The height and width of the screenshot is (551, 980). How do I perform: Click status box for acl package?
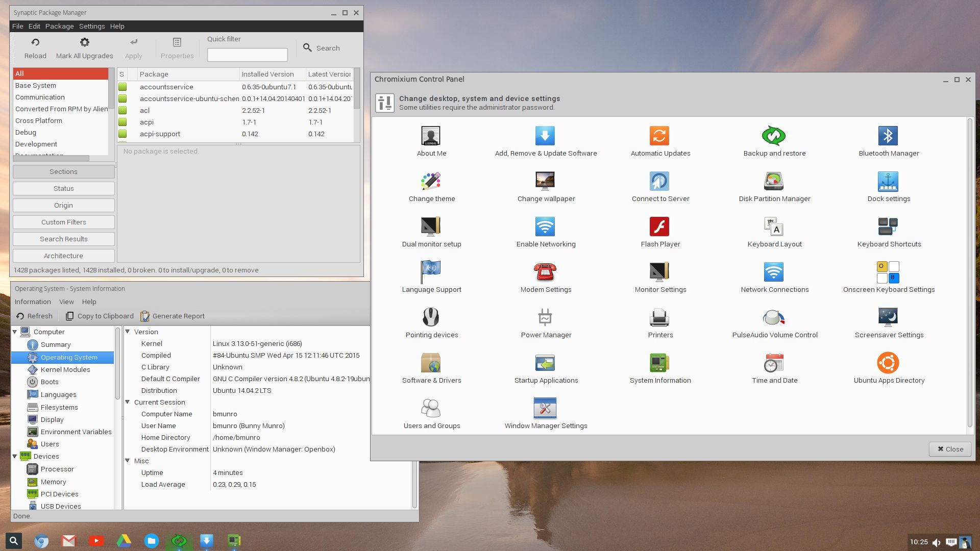(x=122, y=111)
